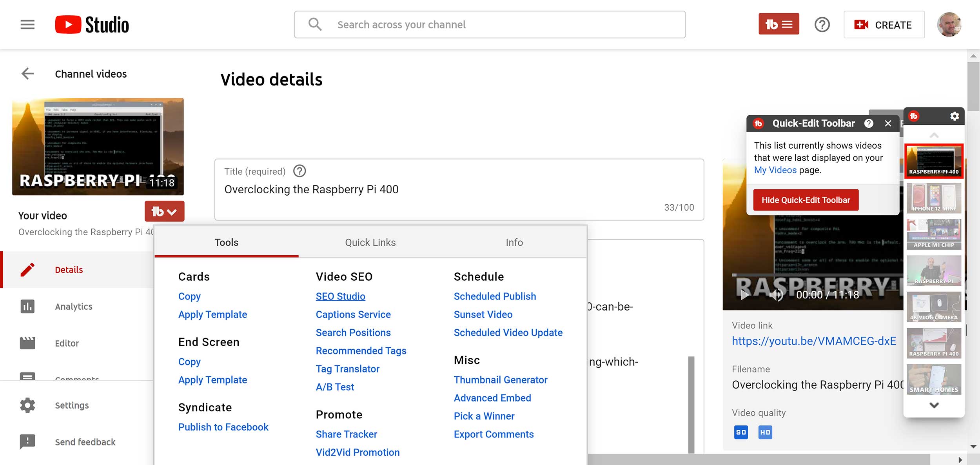Click the HD video quality badge
980x465 pixels.
tap(765, 432)
